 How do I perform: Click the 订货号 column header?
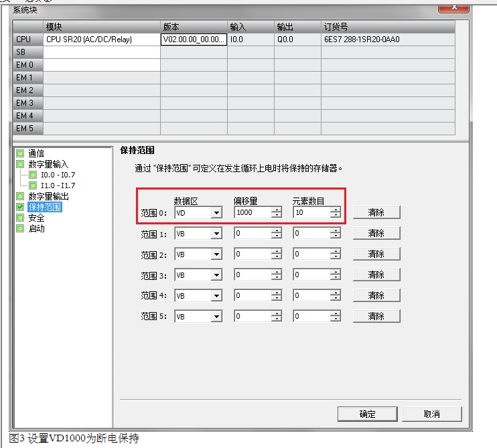click(388, 27)
